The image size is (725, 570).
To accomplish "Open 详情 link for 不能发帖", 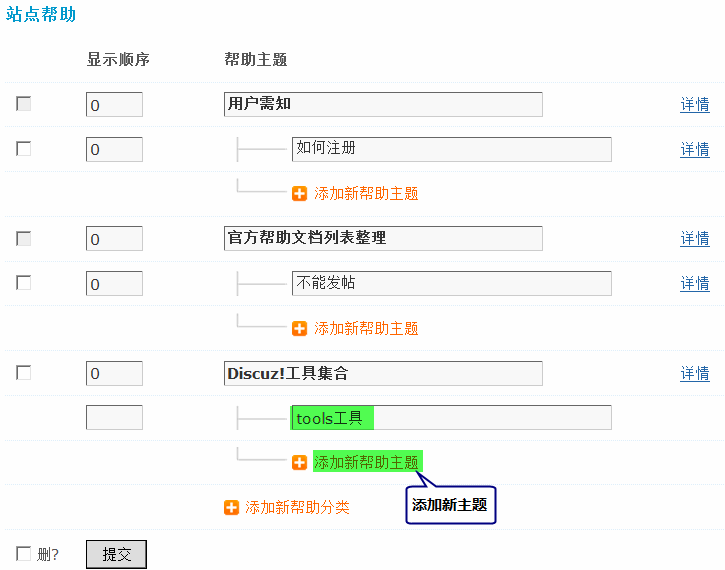I will coord(695,284).
